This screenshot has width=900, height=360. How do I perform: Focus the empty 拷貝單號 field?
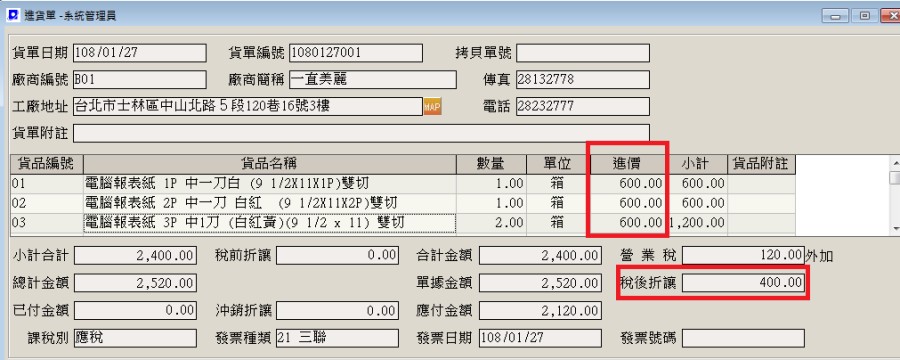(x=583, y=53)
